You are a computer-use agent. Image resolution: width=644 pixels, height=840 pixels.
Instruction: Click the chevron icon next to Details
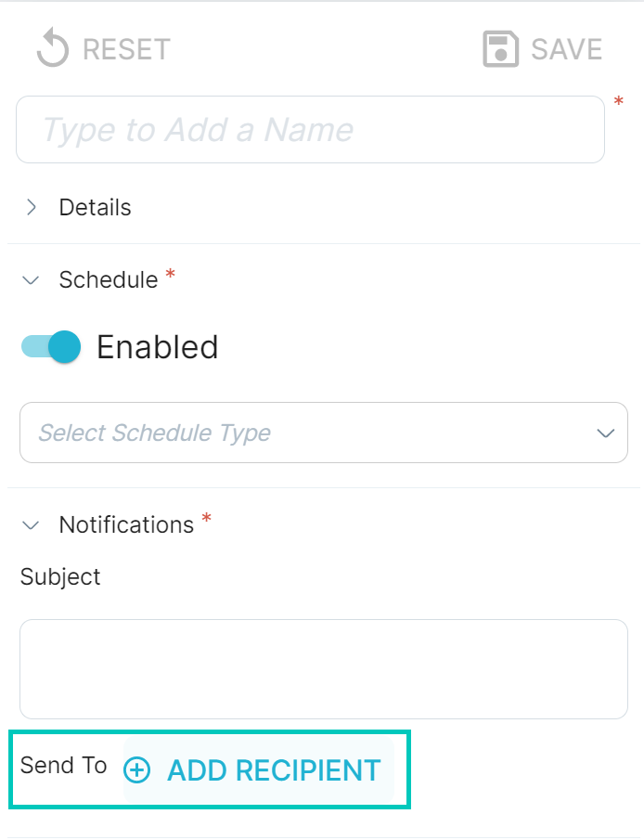tap(32, 207)
